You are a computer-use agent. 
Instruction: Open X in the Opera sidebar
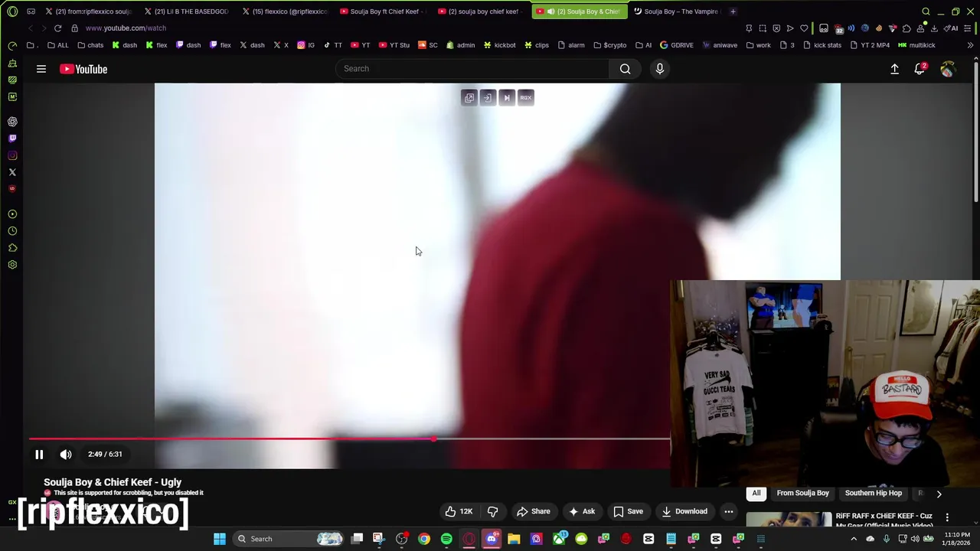(x=12, y=172)
